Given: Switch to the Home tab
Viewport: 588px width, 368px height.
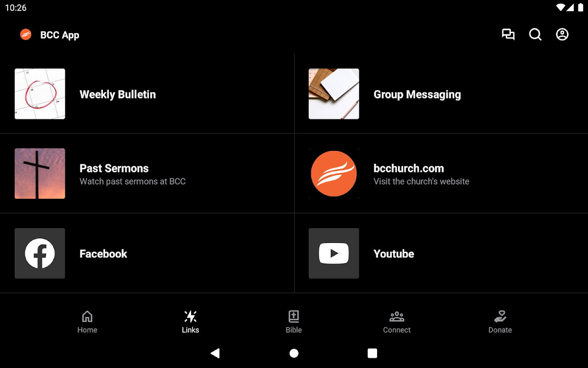Looking at the screenshot, I should [87, 322].
